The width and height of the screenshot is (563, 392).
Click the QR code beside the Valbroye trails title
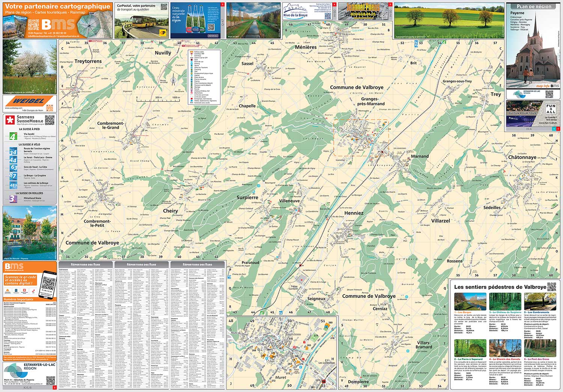tap(551, 287)
